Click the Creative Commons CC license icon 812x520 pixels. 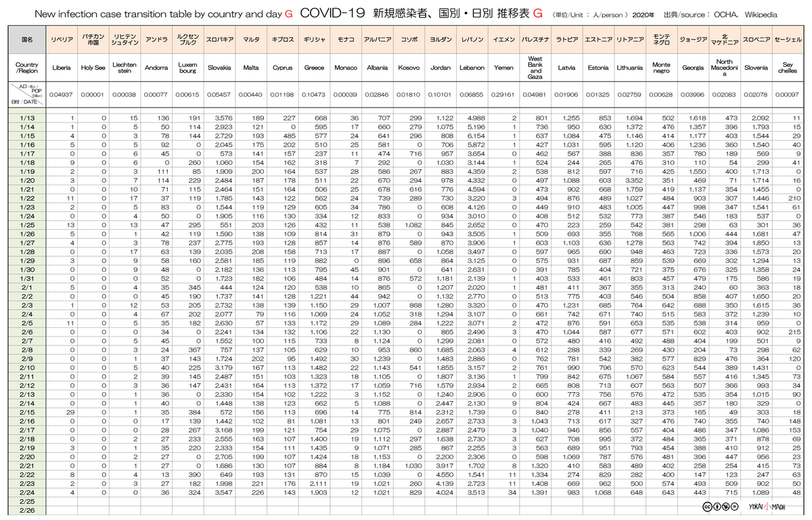point(706,506)
